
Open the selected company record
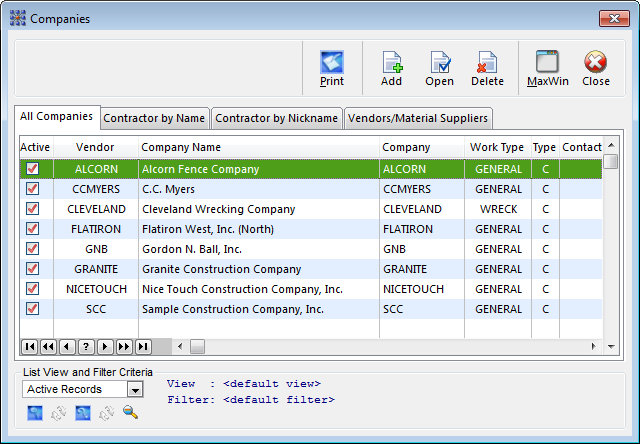click(x=440, y=68)
